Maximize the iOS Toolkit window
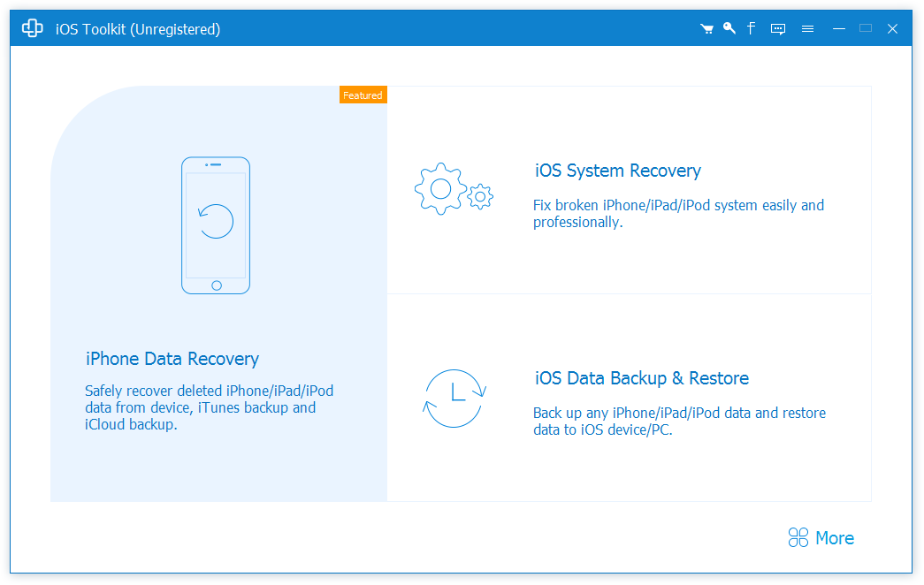The width and height of the screenshot is (924, 585). tap(866, 27)
